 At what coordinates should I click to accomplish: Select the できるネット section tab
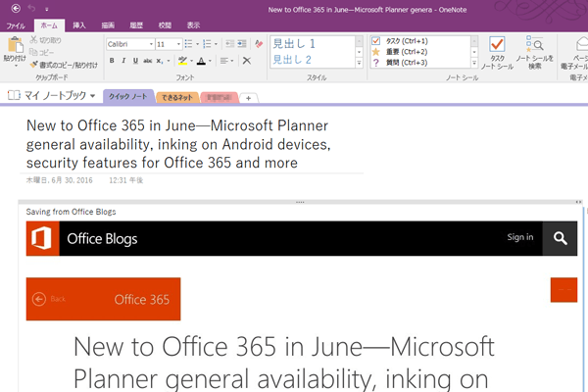(x=177, y=98)
